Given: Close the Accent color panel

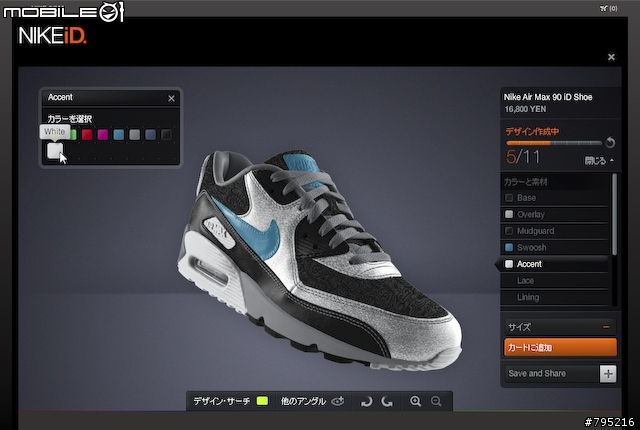Looking at the screenshot, I should [171, 98].
